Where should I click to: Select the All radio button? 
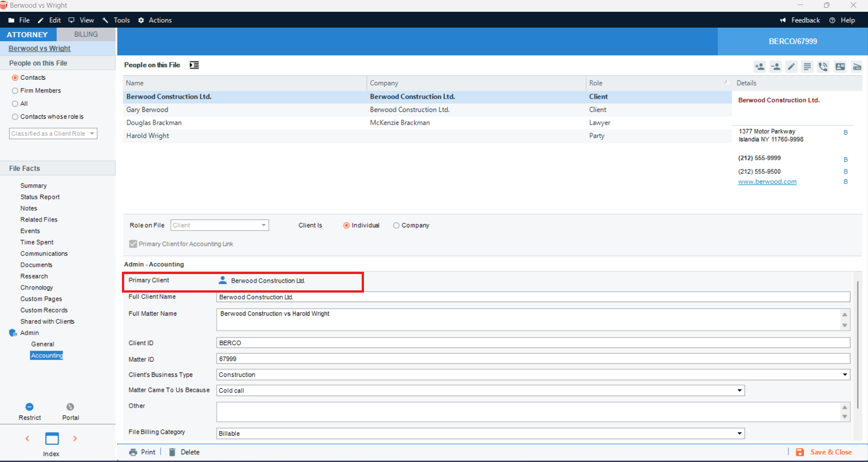15,104
